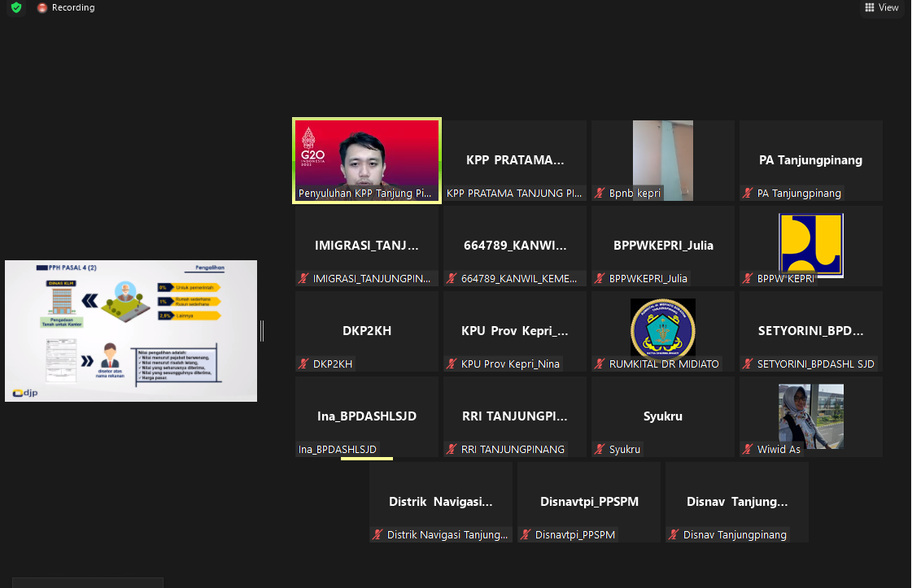Click the shared screen PPH Pasal 4 thumbnail

coord(131,330)
